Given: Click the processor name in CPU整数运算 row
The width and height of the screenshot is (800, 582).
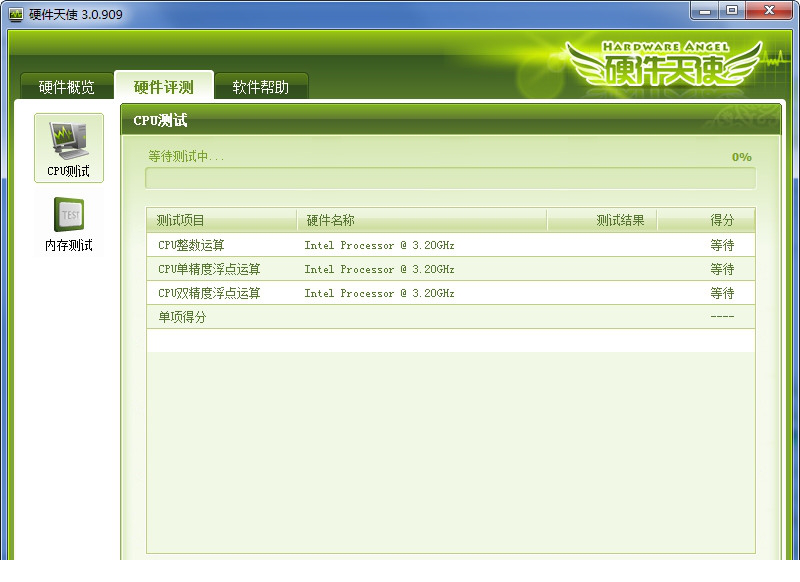Looking at the screenshot, I should point(379,245).
